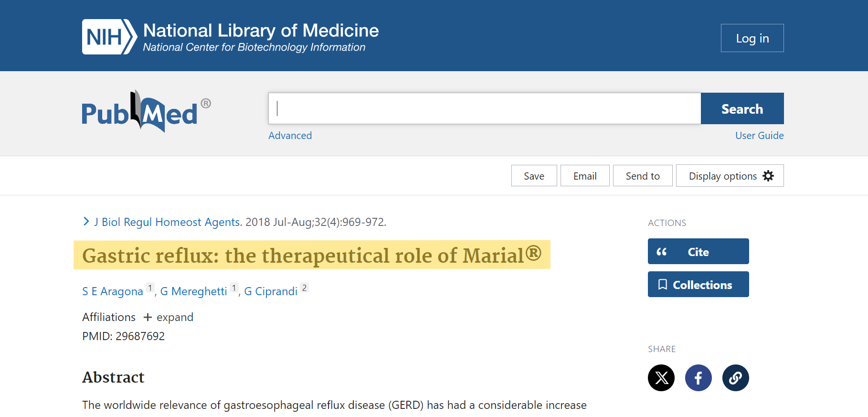This screenshot has height=417, width=868.
Task: Open the Send to dropdown
Action: 643,176
